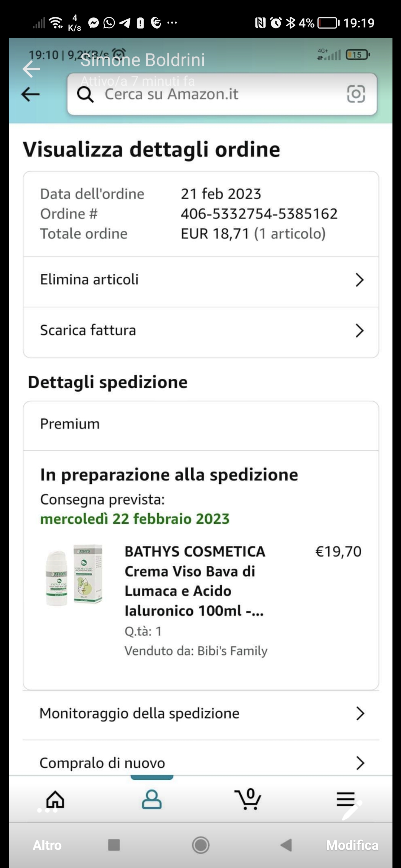
Task: Expand Scarica fattura chevron
Action: point(359,331)
